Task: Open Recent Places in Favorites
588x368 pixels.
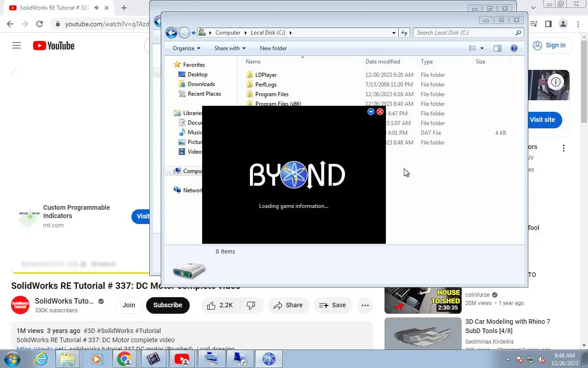Action: 204,94
